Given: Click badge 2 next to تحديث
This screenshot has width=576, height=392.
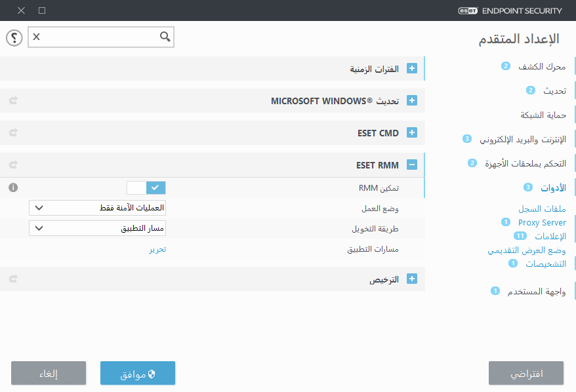Looking at the screenshot, I should click(531, 90).
